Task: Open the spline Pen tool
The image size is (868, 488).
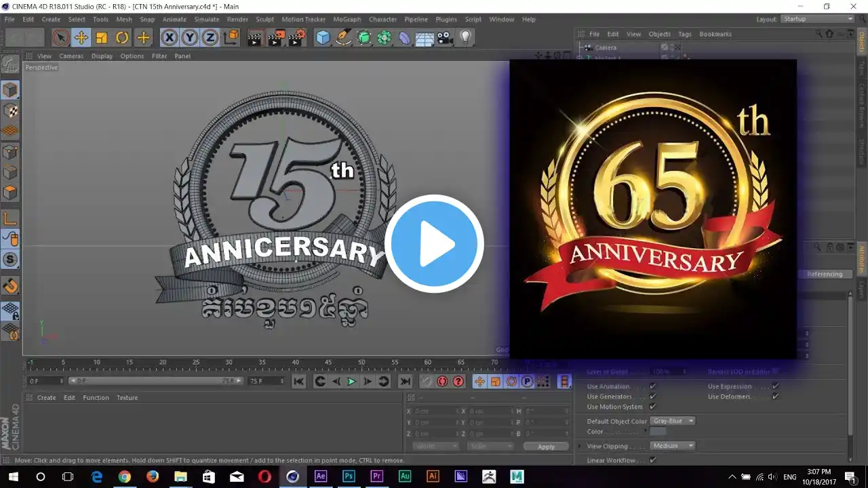Action: click(343, 37)
